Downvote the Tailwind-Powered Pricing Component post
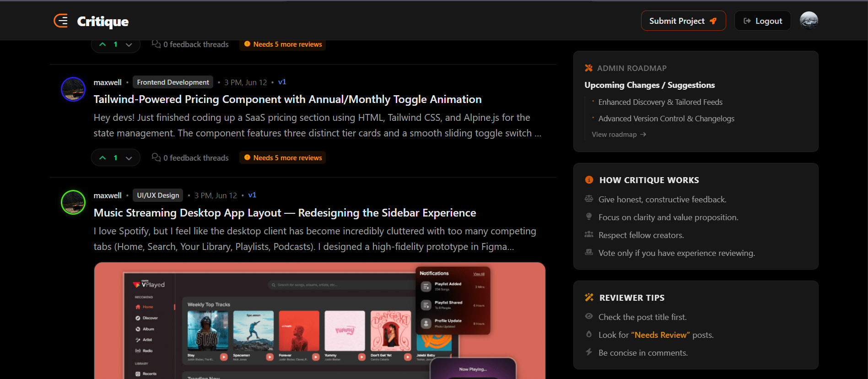The width and height of the screenshot is (868, 379). point(129,157)
